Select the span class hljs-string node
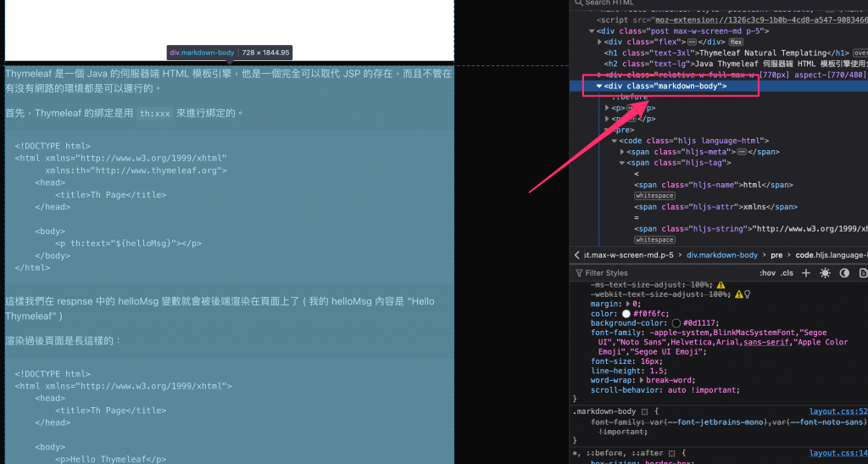This screenshot has width=868, height=464. coord(751,229)
